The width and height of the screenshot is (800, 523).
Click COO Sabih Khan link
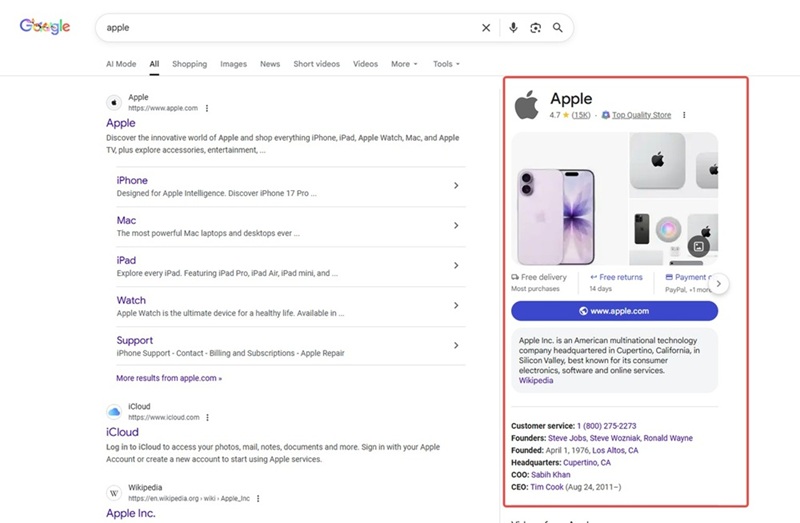[x=551, y=475]
